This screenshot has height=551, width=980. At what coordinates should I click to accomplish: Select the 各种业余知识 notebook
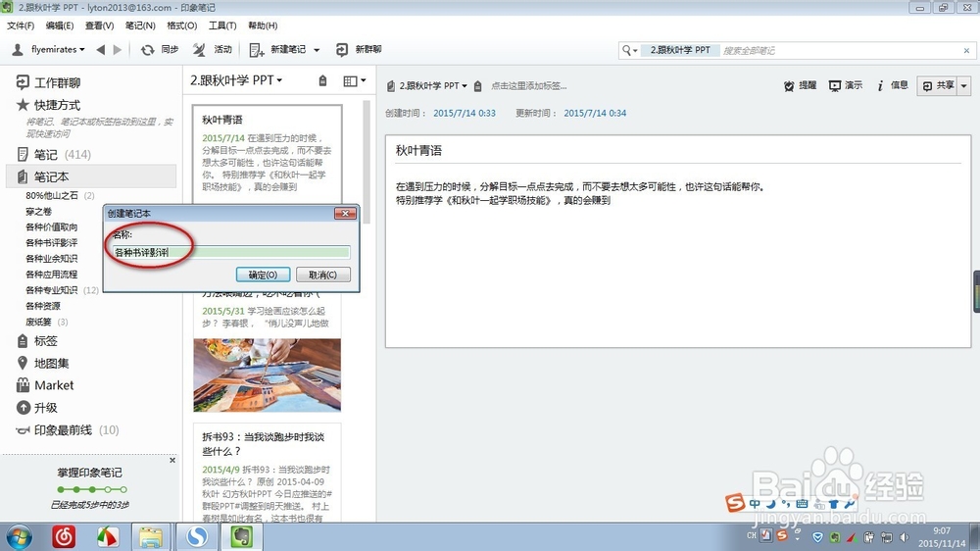pos(52,258)
